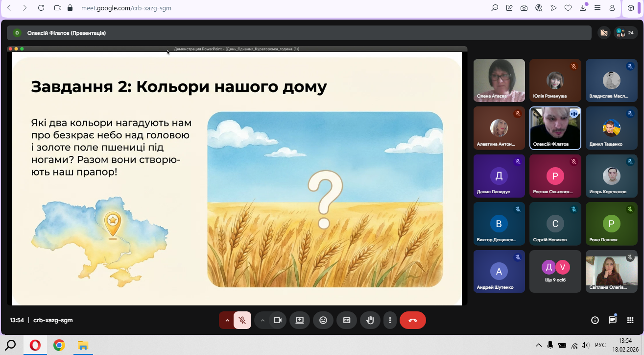This screenshot has height=355, width=644.
Task: Click the present screen icon
Action: pyautogui.click(x=300, y=320)
